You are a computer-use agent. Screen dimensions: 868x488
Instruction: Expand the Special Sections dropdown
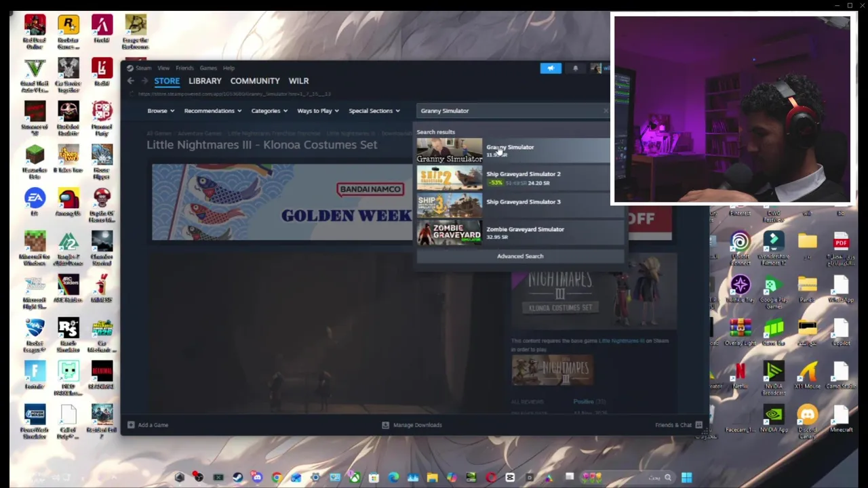[374, 110]
